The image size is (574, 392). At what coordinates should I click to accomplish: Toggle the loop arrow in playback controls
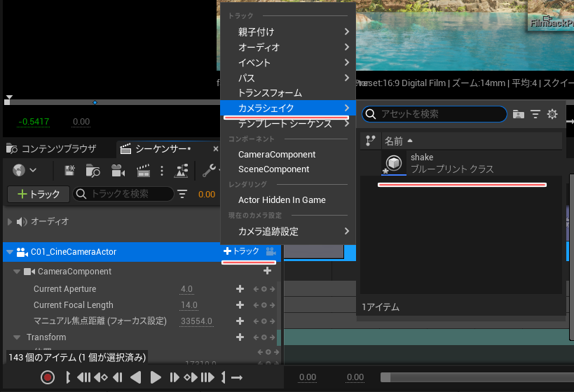[x=236, y=377]
